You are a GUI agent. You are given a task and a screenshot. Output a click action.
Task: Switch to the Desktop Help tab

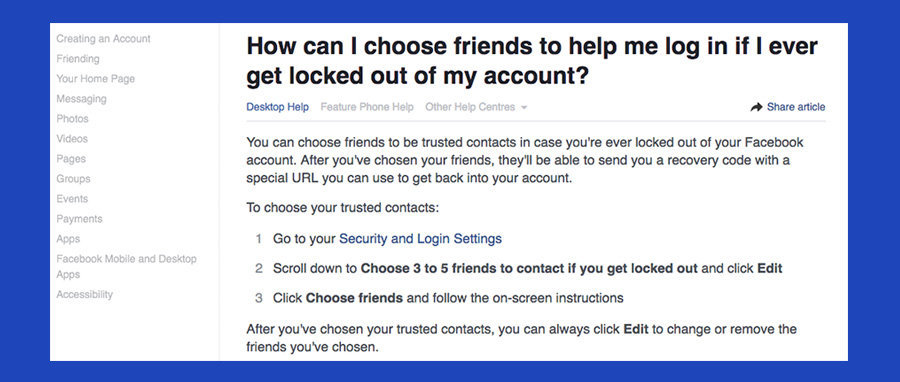[277, 107]
